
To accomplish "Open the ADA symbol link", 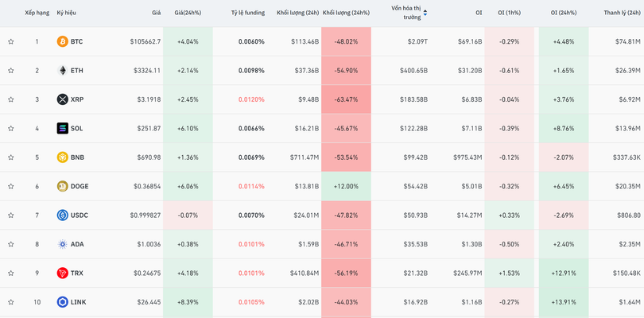I will [76, 244].
